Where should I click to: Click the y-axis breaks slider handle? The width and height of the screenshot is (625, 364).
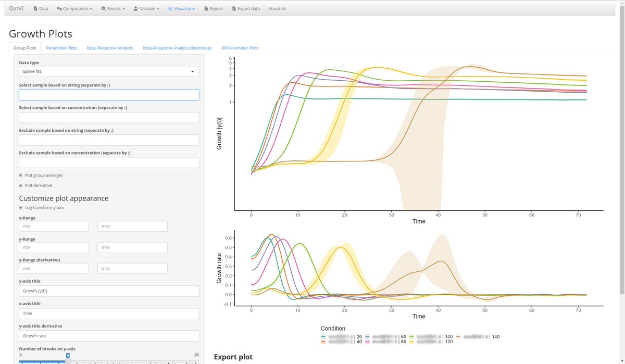click(68, 361)
